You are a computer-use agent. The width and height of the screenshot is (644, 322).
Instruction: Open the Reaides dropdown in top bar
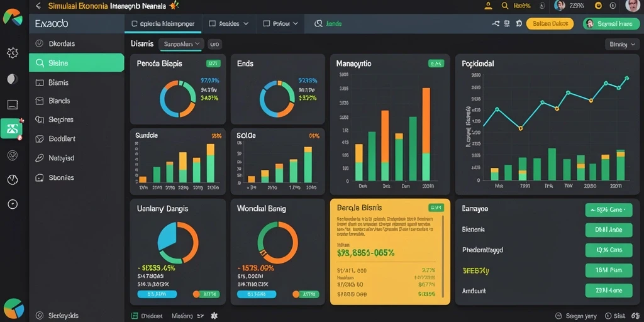click(229, 24)
